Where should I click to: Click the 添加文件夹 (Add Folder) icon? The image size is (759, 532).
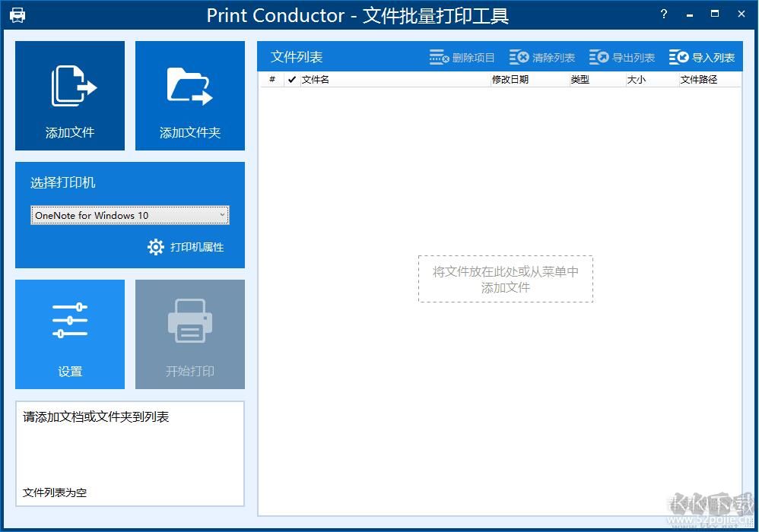click(189, 84)
